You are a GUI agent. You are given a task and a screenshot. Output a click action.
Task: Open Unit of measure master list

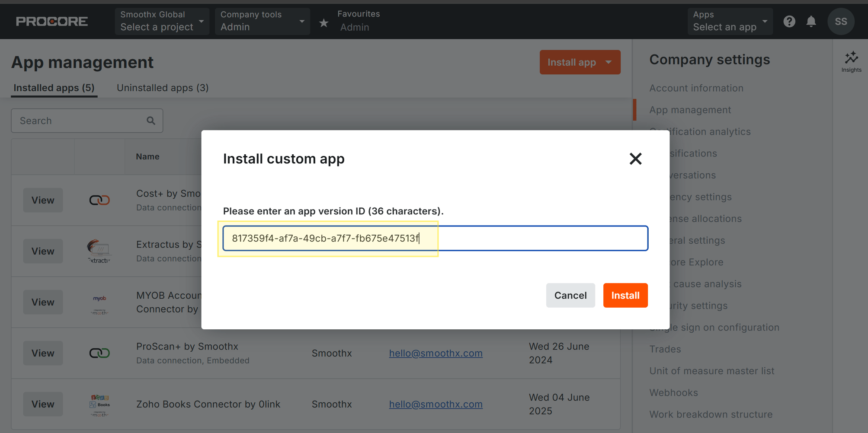click(712, 371)
